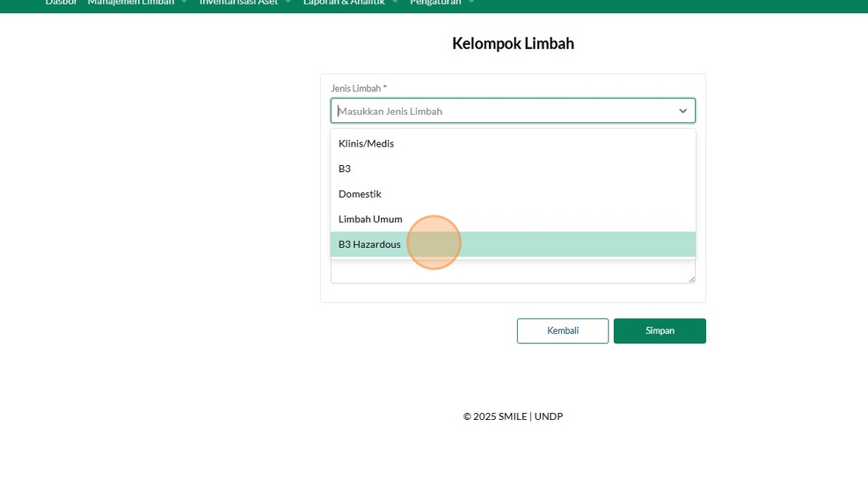Viewport: 868px width, 485px height.
Task: Pick the Domestik waste type
Action: pos(512,194)
